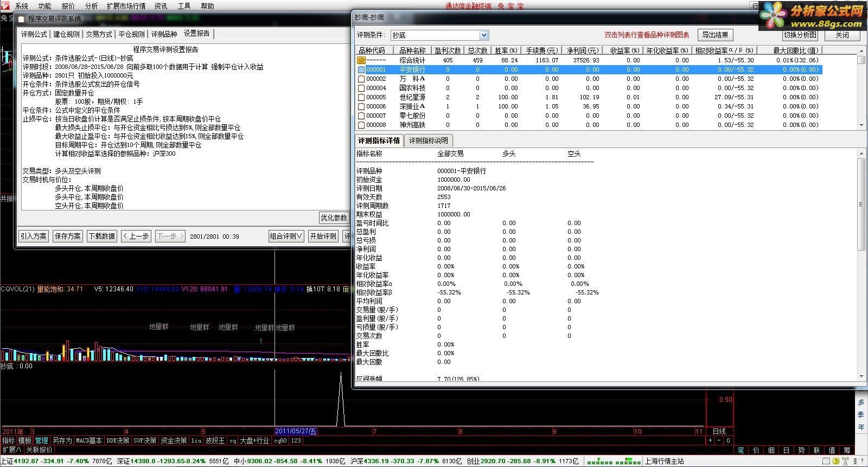
Task: Click the 导出结果 button
Action: (715, 35)
